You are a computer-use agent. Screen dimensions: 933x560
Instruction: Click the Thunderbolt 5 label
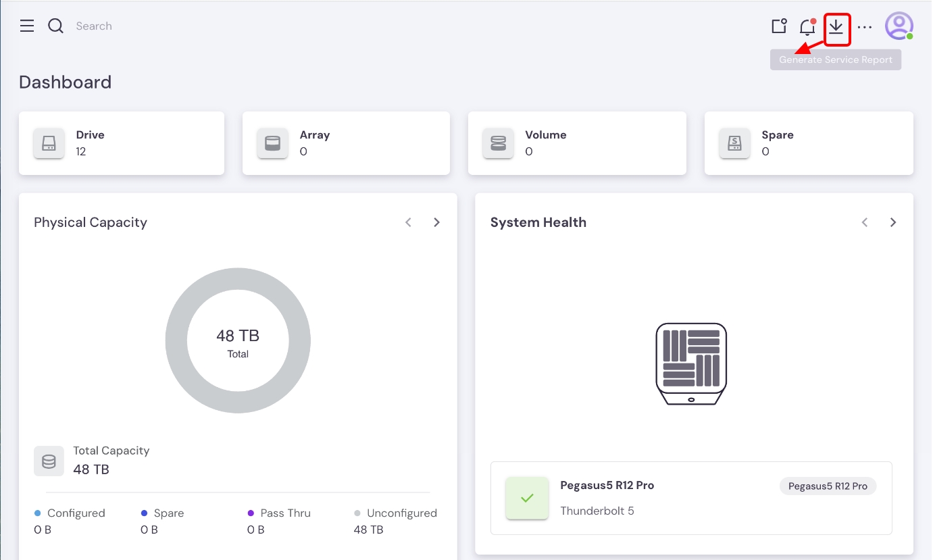point(597,511)
